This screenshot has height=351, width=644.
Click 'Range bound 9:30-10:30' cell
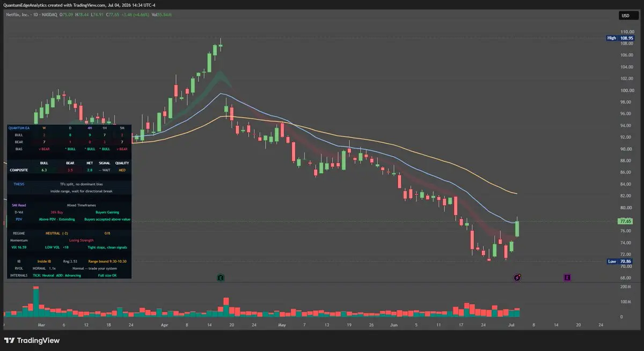tap(107, 261)
